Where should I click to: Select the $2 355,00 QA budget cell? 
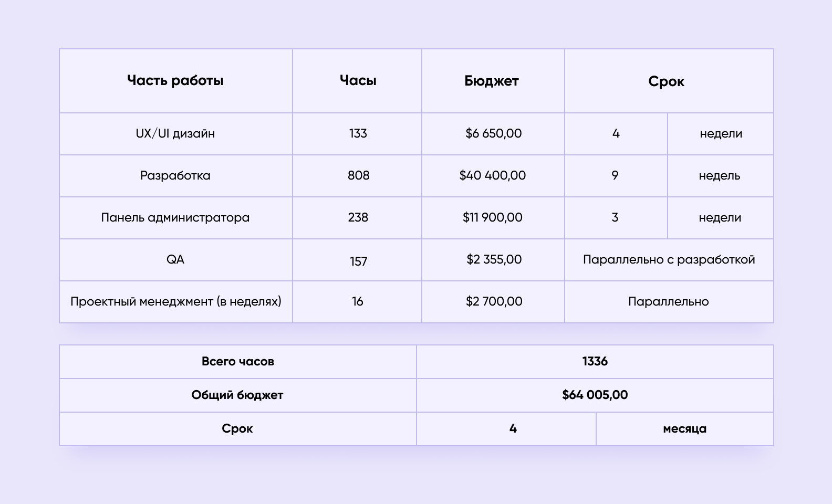coord(493,260)
